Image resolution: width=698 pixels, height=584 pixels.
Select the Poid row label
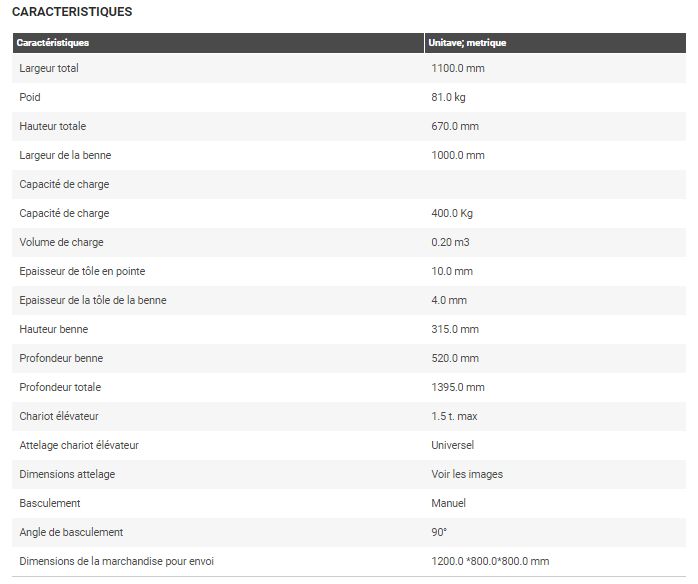[30, 98]
